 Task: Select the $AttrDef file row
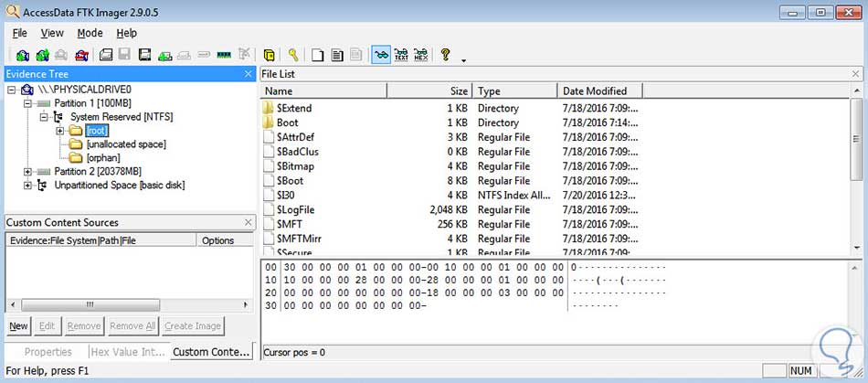451,137
